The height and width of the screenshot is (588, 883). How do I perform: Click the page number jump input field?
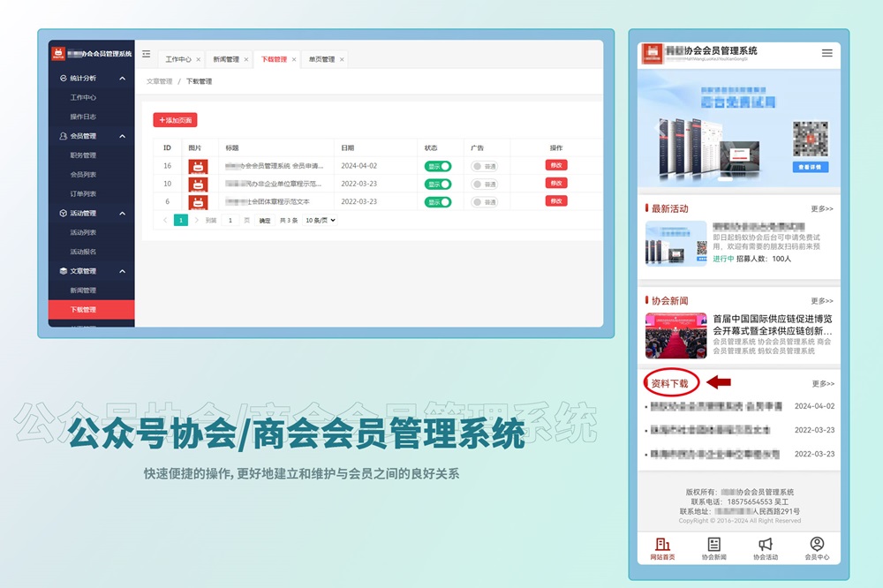click(x=230, y=221)
